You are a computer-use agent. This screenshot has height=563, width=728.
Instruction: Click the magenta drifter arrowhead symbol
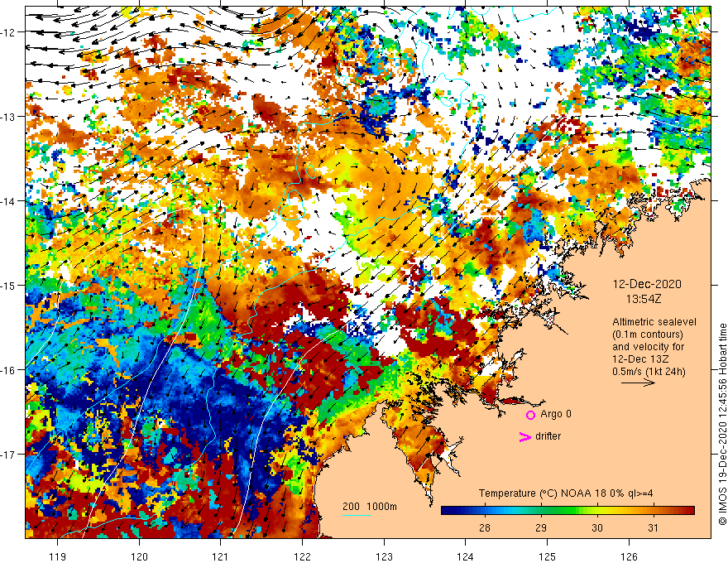tap(525, 436)
